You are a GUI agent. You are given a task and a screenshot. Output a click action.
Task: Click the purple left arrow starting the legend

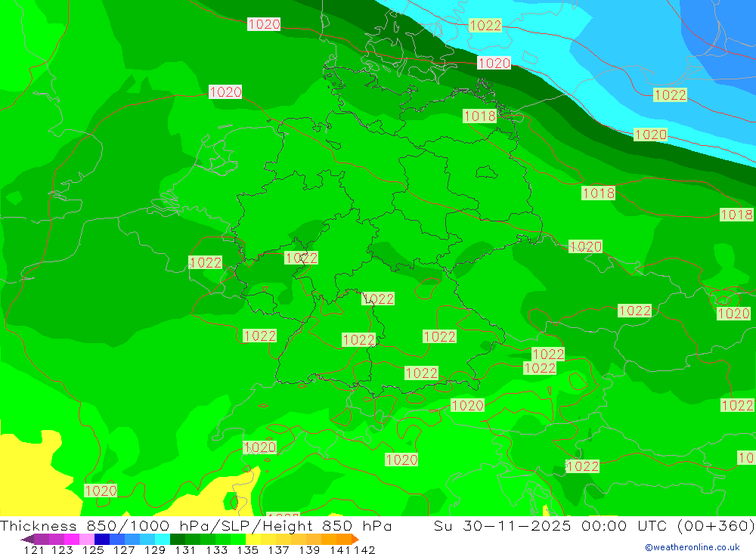pos(27,539)
